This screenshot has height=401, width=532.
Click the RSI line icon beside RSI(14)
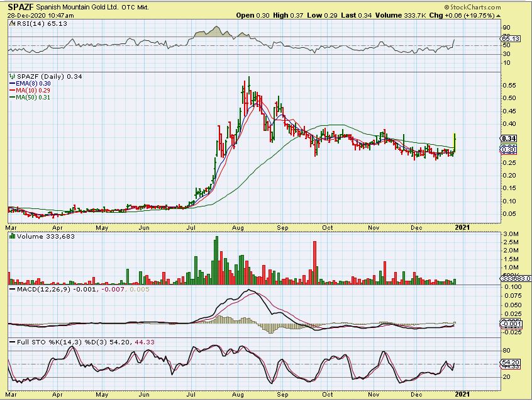pos(12,23)
